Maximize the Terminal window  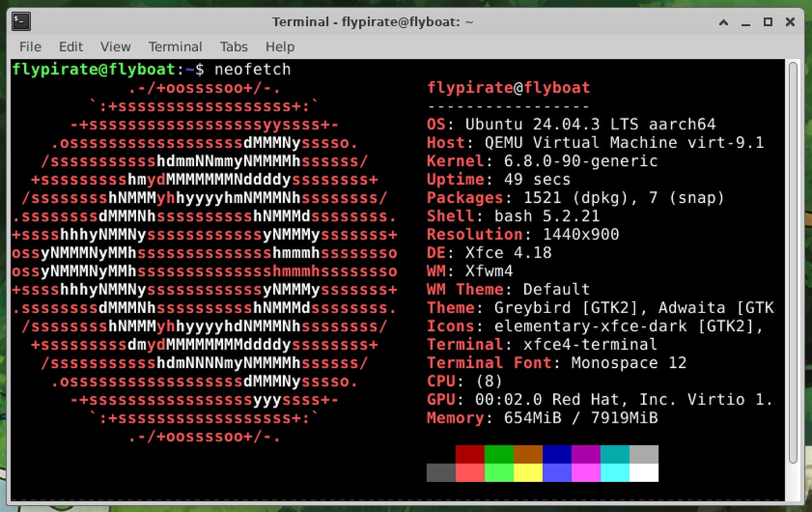[x=768, y=22]
